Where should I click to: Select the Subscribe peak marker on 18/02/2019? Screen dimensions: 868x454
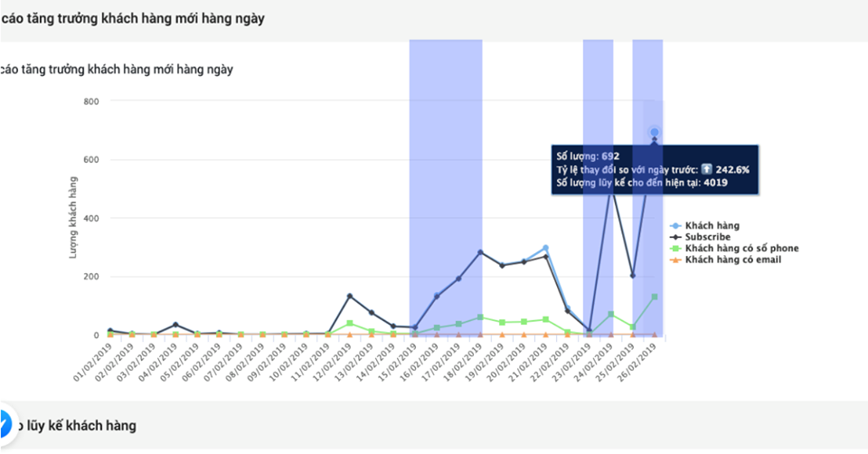(x=481, y=252)
